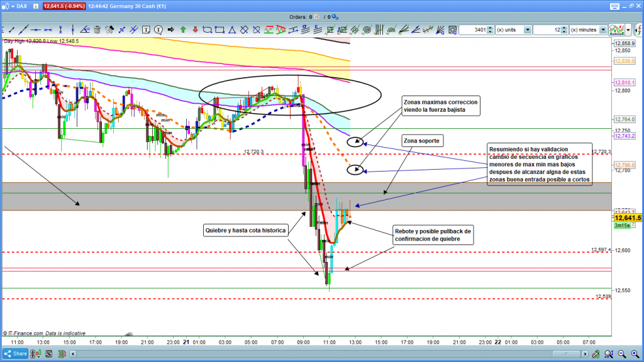644x362 pixels.
Task: Select the triangle drawing tool
Action: click(232, 30)
